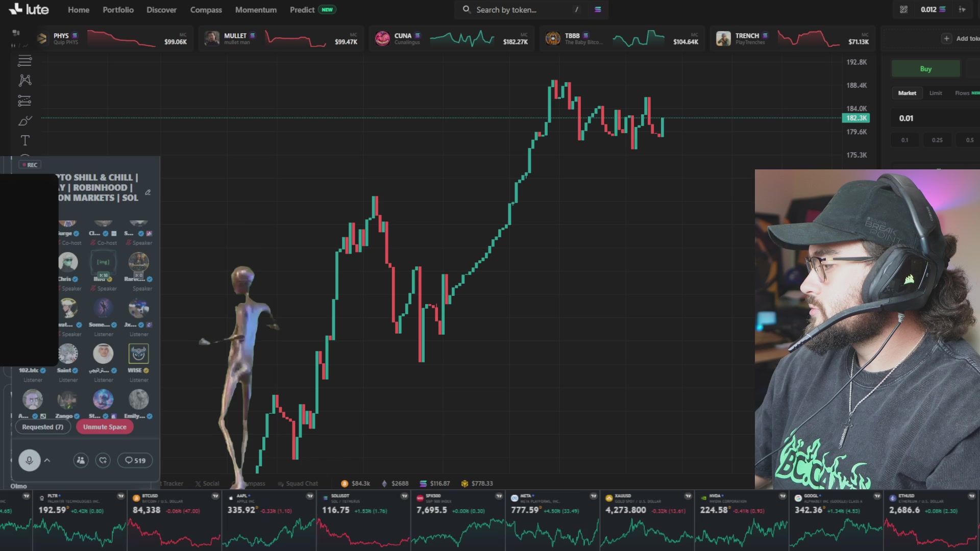Open the TBBB token ticker card
Screen dimensions: 980x551
622,39
